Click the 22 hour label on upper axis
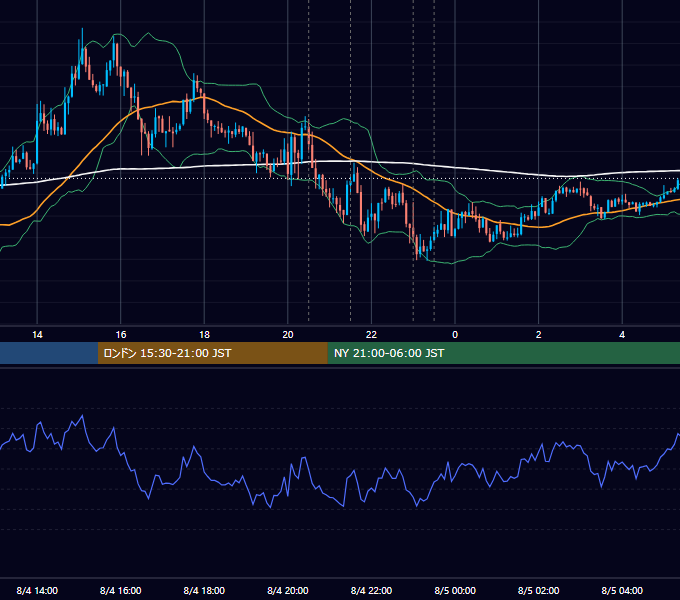Image resolution: width=680 pixels, height=600 pixels. [371, 335]
